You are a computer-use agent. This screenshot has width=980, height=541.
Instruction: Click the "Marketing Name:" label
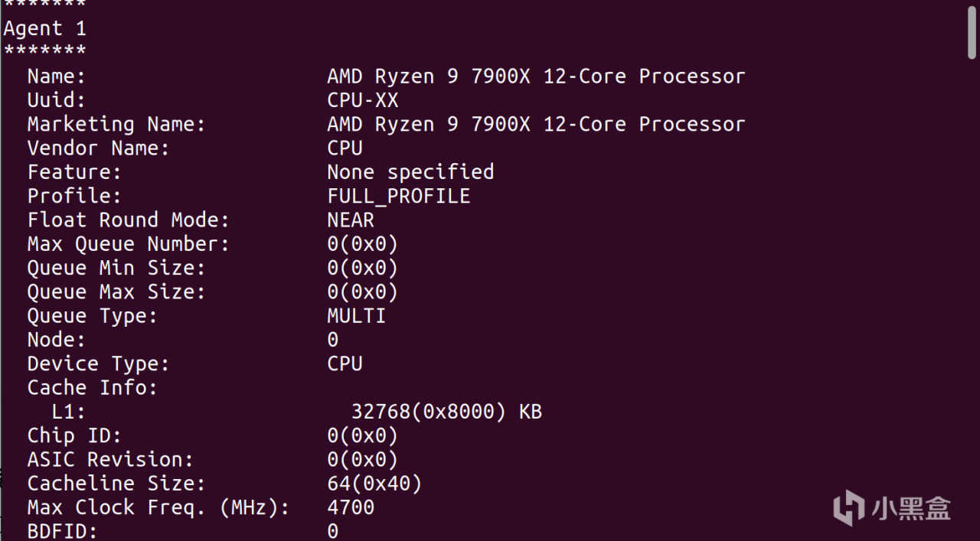[x=116, y=124]
